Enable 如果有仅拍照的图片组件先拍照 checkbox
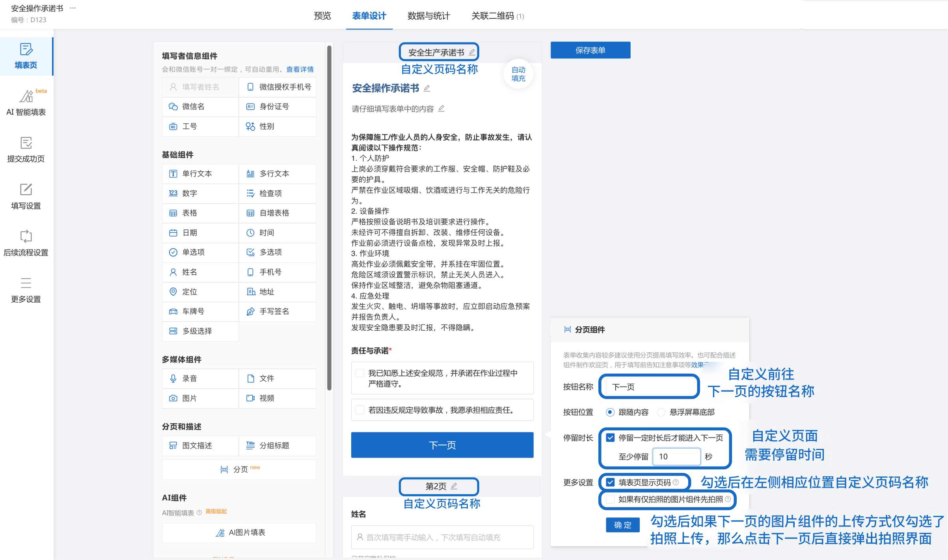Image resolution: width=948 pixels, height=560 pixels. tap(610, 499)
